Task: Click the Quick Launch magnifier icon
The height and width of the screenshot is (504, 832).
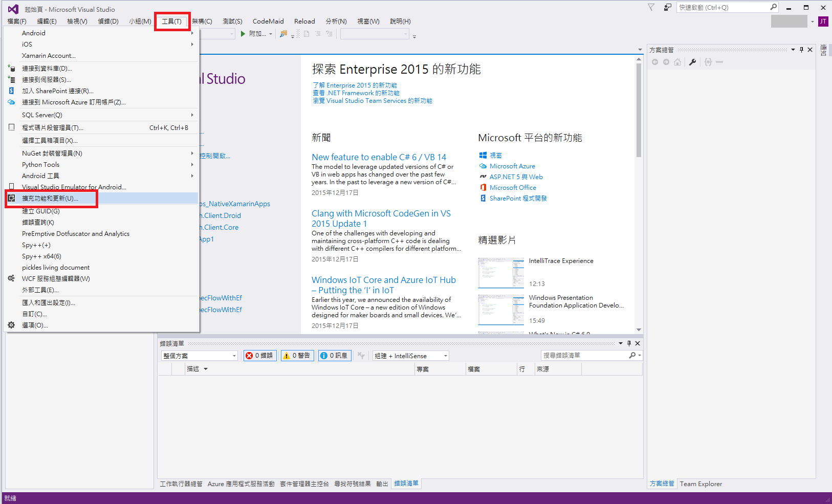Action: [x=774, y=7]
